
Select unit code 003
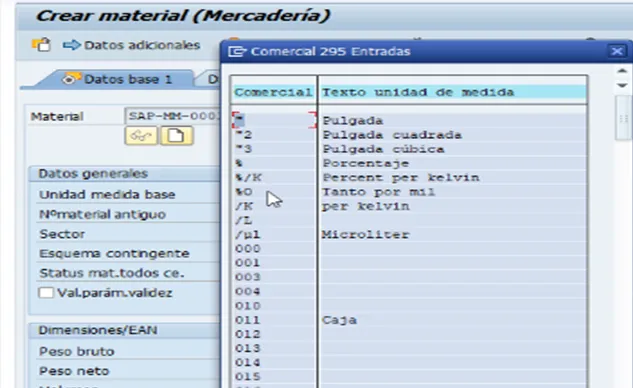[x=248, y=277]
